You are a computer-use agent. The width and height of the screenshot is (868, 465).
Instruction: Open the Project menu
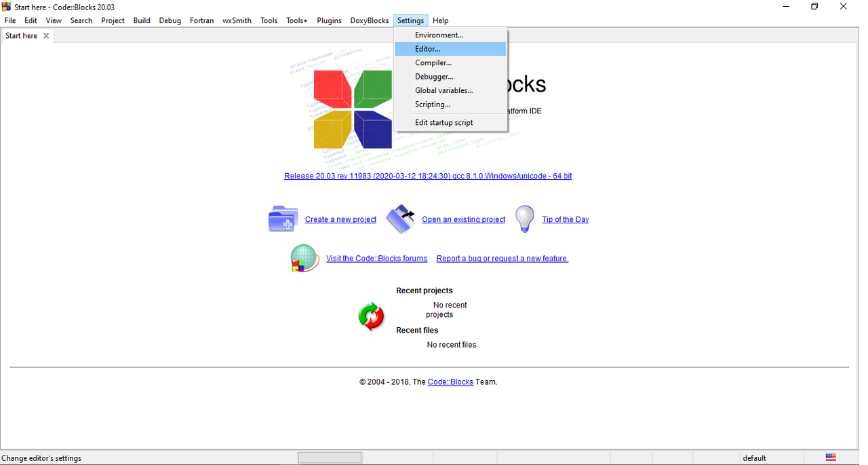coord(113,20)
